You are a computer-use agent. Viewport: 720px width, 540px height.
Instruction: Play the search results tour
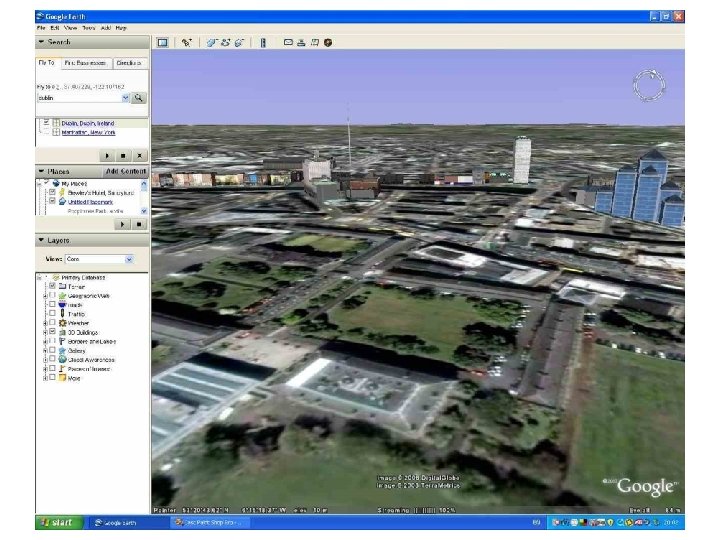pos(107,156)
